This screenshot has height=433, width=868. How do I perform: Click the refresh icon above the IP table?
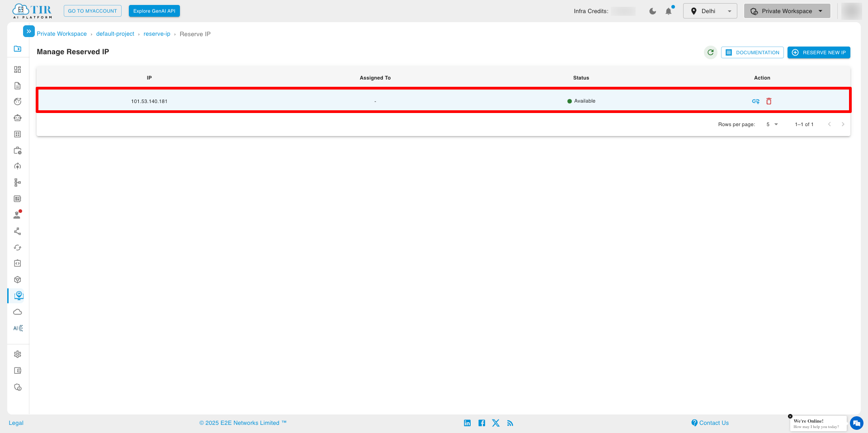coord(710,52)
